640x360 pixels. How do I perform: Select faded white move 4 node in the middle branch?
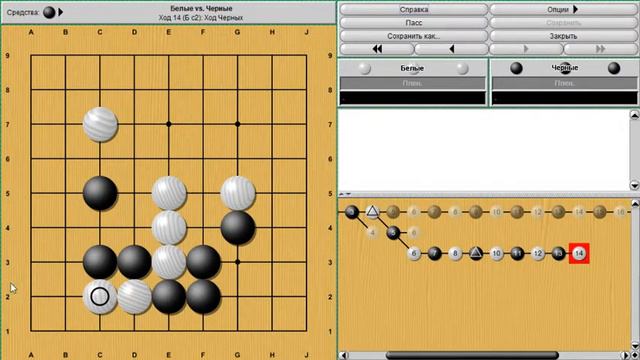tap(372, 233)
